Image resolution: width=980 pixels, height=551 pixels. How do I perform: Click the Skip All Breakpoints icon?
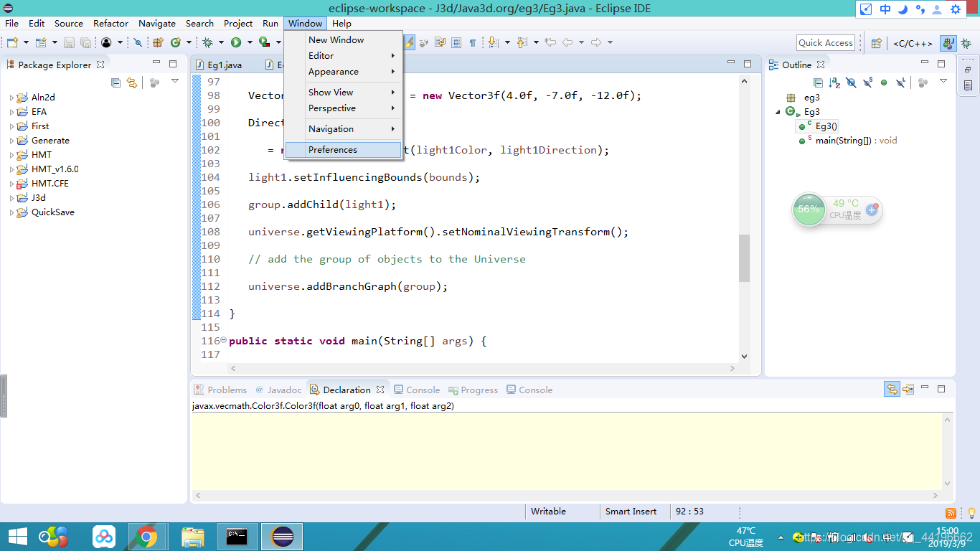pyautogui.click(x=138, y=42)
